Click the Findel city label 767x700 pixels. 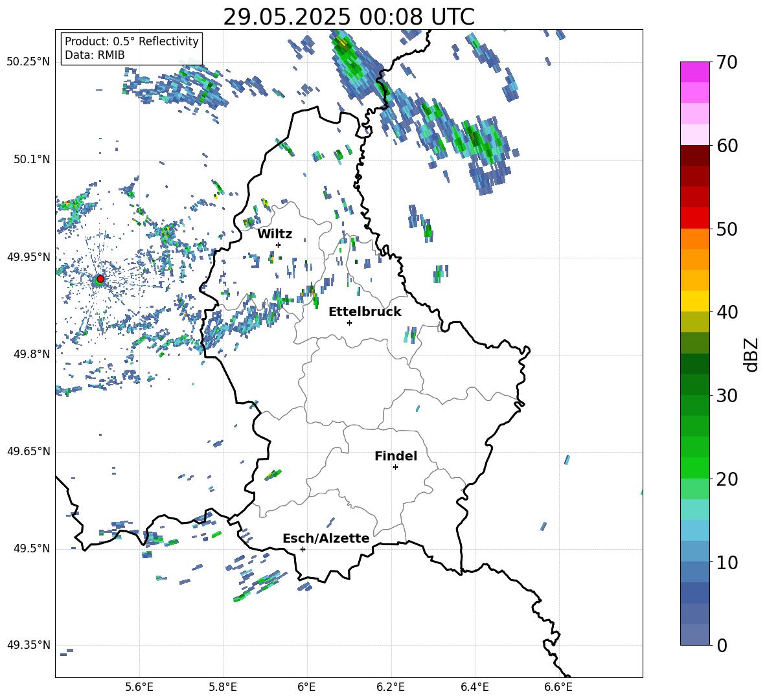(396, 456)
